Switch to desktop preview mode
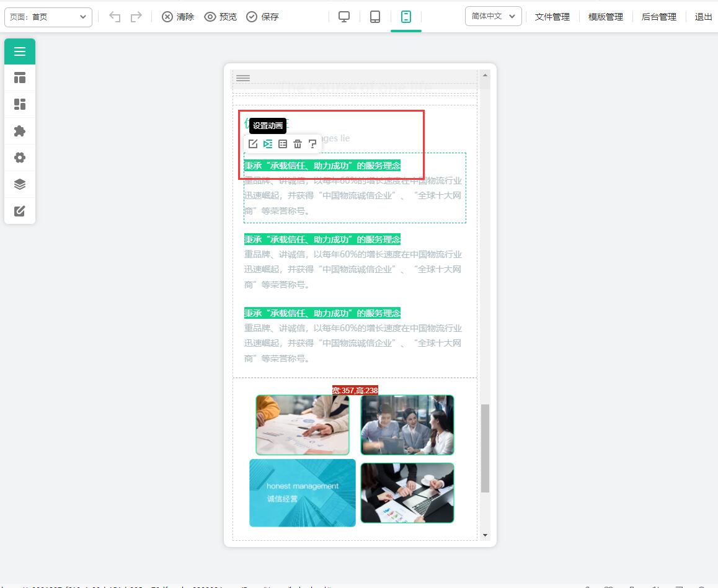Viewport: 718px width, 588px height. pos(344,17)
